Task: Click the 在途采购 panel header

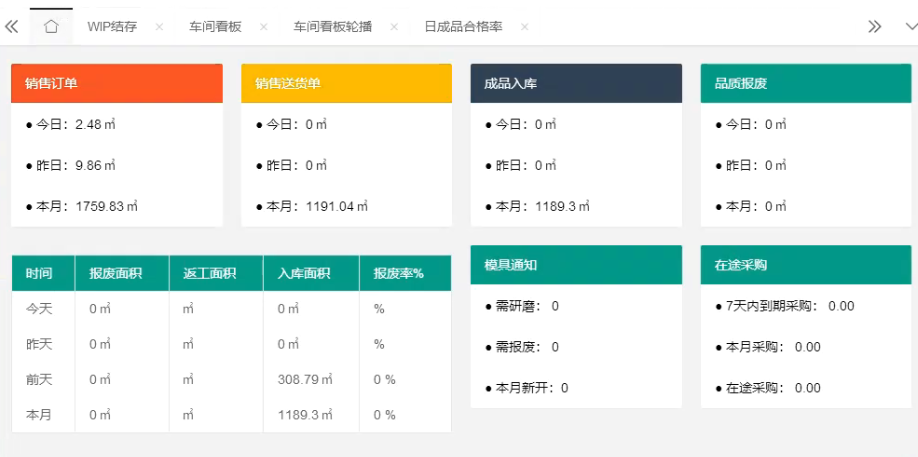Action: tap(806, 265)
